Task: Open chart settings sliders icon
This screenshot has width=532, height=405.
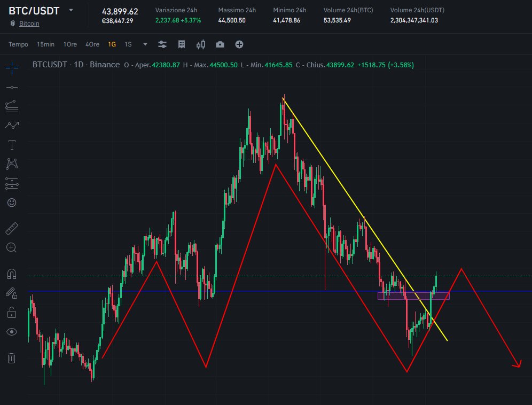Action: tap(162, 44)
